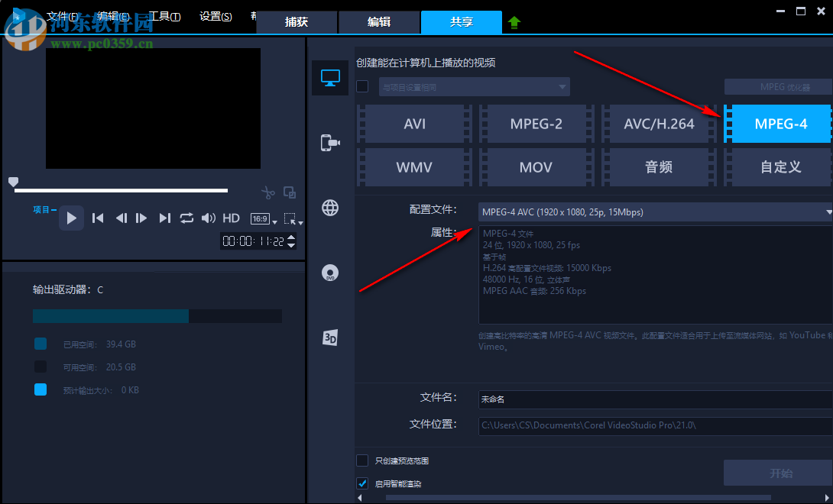This screenshot has height=504, width=833.
Task: Expand the 与项目设置相同 combo box
Action: pyautogui.click(x=563, y=86)
